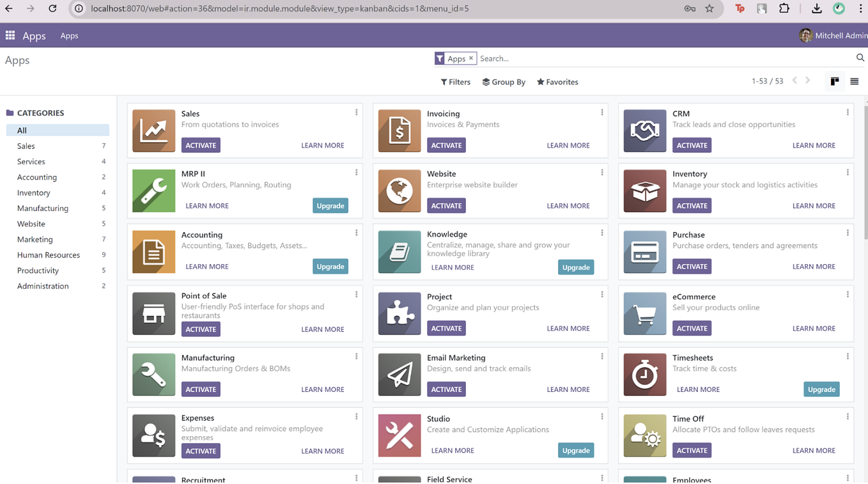
Task: Remove the Apps filter tag
Action: [x=470, y=58]
